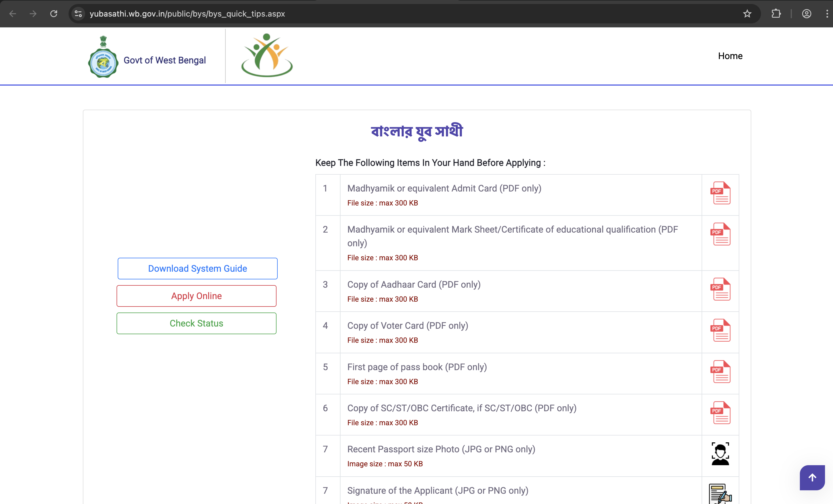Click Download System Guide button
This screenshot has height=504, width=833.
[197, 269]
